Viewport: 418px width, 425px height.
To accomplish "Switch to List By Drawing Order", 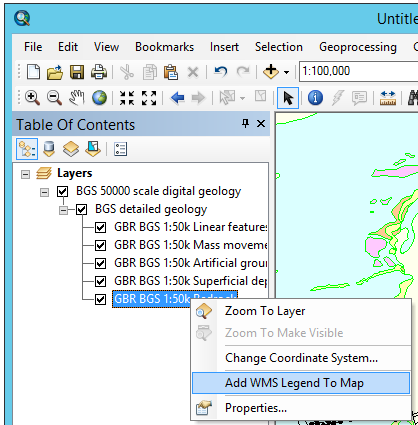I will [x=27, y=149].
